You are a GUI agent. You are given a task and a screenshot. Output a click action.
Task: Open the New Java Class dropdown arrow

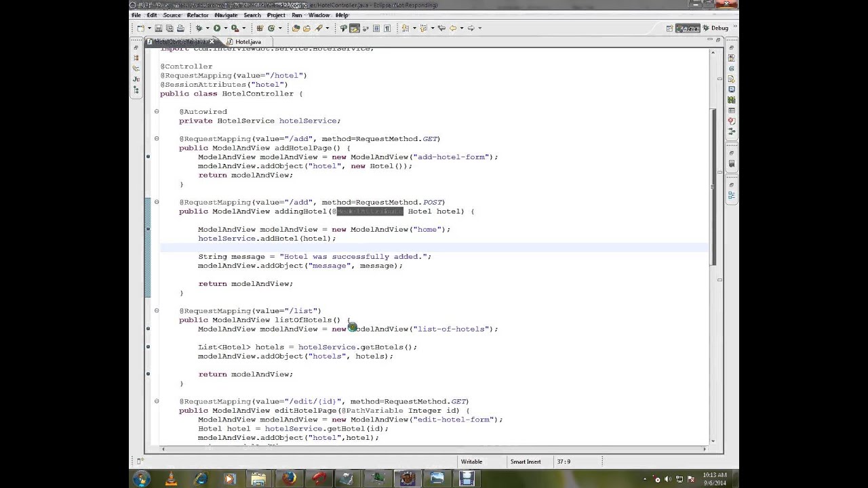pyautogui.click(x=280, y=28)
